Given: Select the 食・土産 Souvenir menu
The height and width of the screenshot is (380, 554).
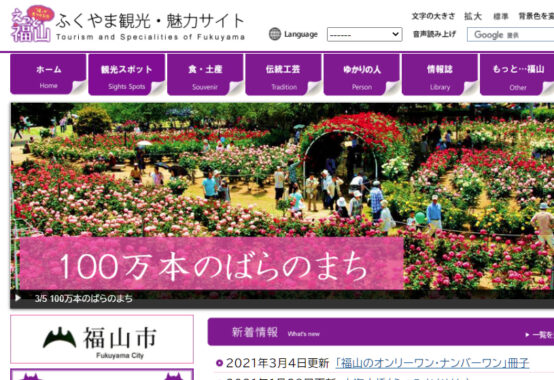Looking at the screenshot, I should (x=205, y=75).
